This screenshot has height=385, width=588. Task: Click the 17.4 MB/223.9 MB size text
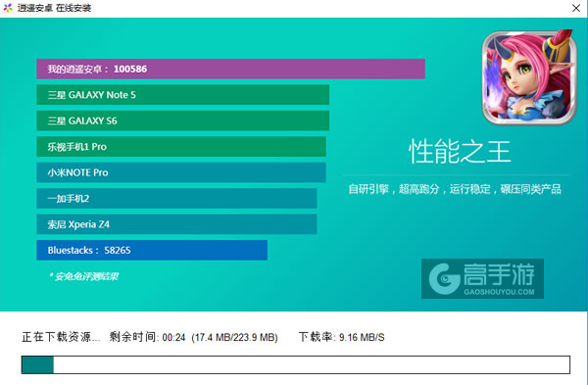click(235, 337)
